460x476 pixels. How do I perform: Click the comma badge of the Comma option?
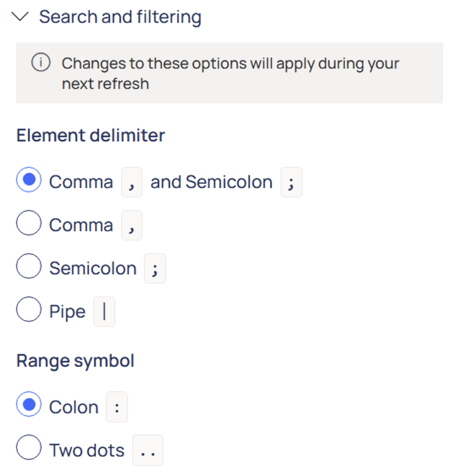pyautogui.click(x=132, y=225)
